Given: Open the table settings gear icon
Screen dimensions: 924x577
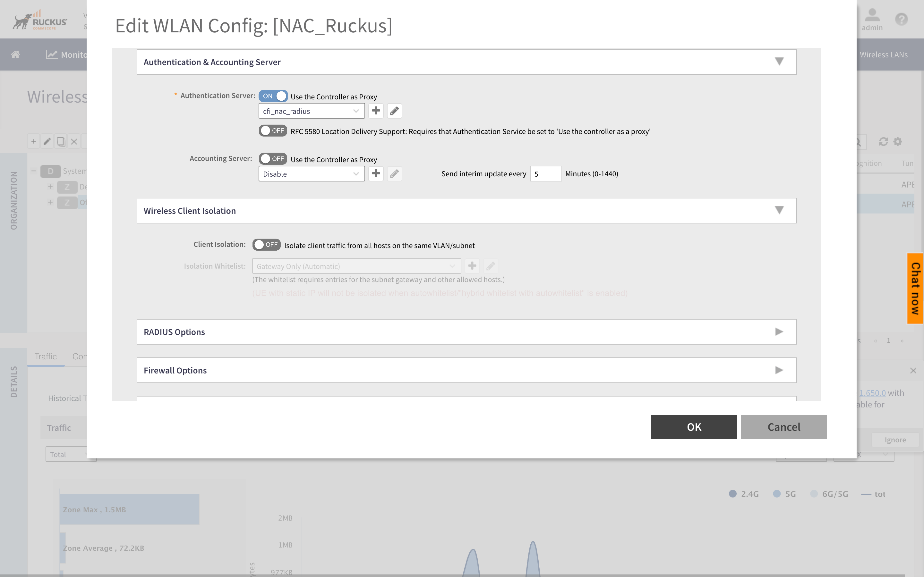Looking at the screenshot, I should point(898,142).
